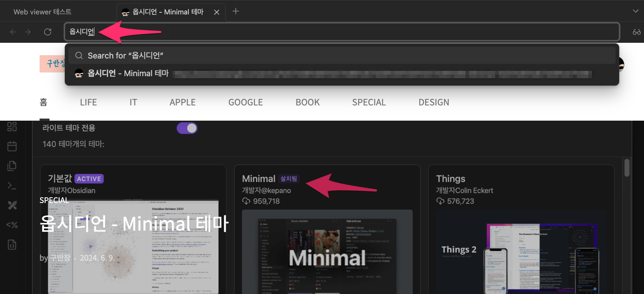The height and width of the screenshot is (294, 644).
Task: Choose the Search for "옵시디언" suggestion
Action: point(342,56)
